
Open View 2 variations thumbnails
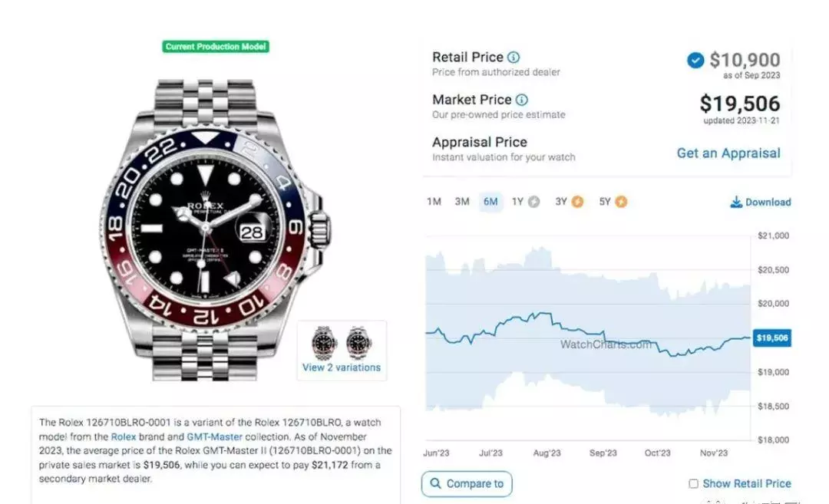[342, 350]
